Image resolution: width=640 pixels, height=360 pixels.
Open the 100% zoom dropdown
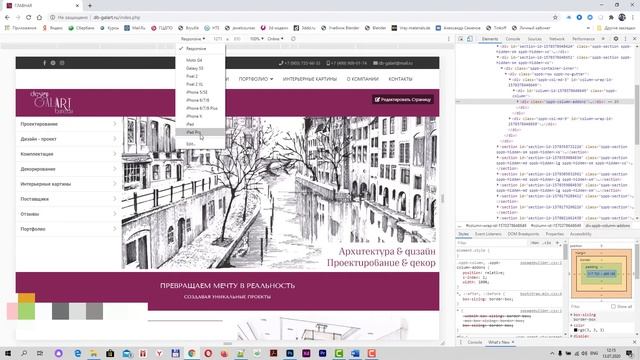tap(257, 39)
